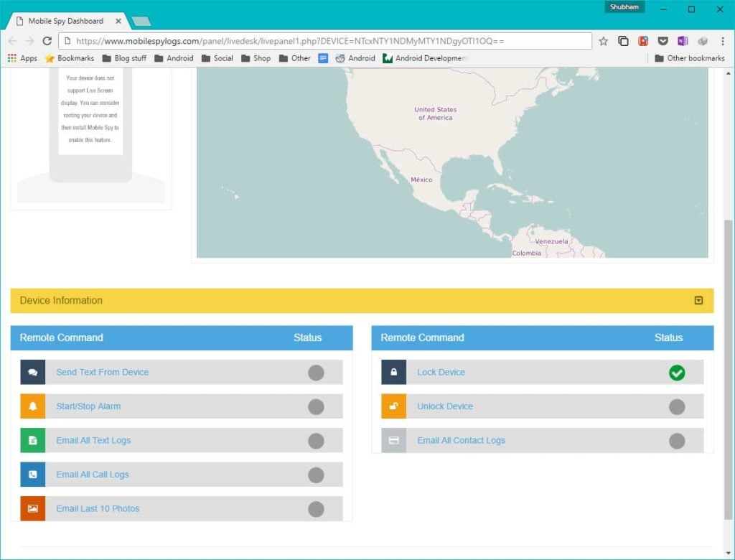
Task: Click the red Office extension icon
Action: pyautogui.click(x=643, y=41)
